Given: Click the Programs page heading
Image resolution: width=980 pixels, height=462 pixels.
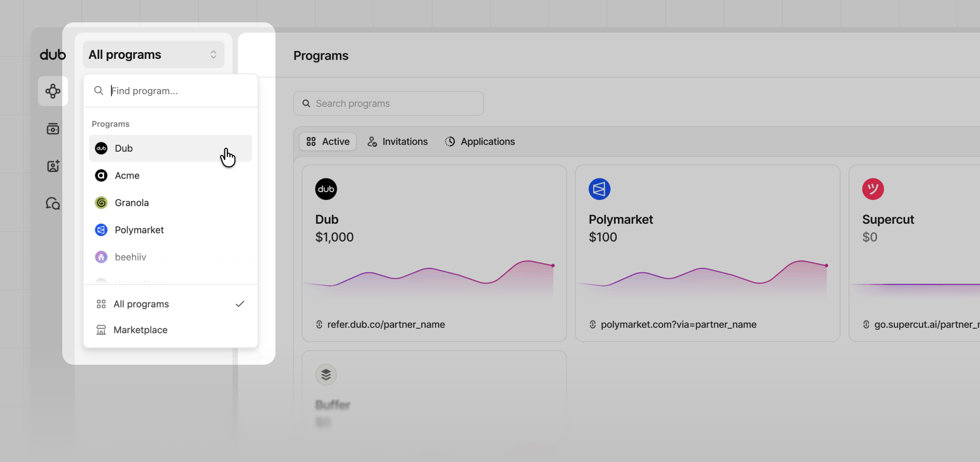Looking at the screenshot, I should point(321,55).
